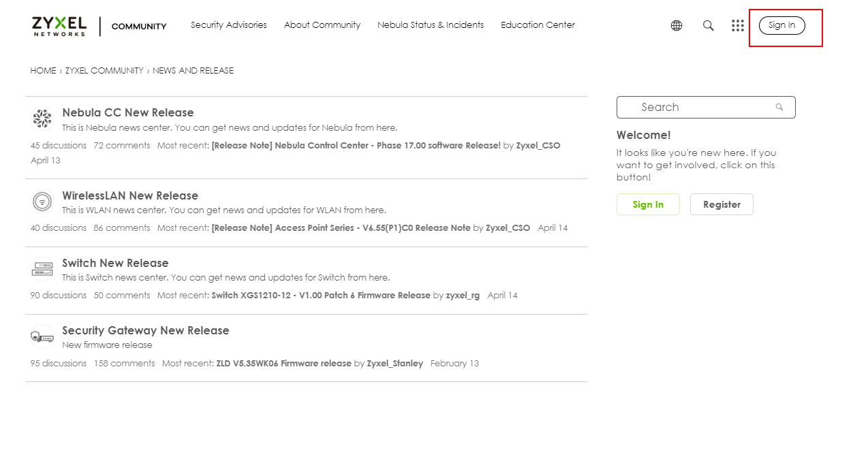The width and height of the screenshot is (868, 459).
Task: Click the magnifier icon inside sidebar search box
Action: pyautogui.click(x=779, y=108)
